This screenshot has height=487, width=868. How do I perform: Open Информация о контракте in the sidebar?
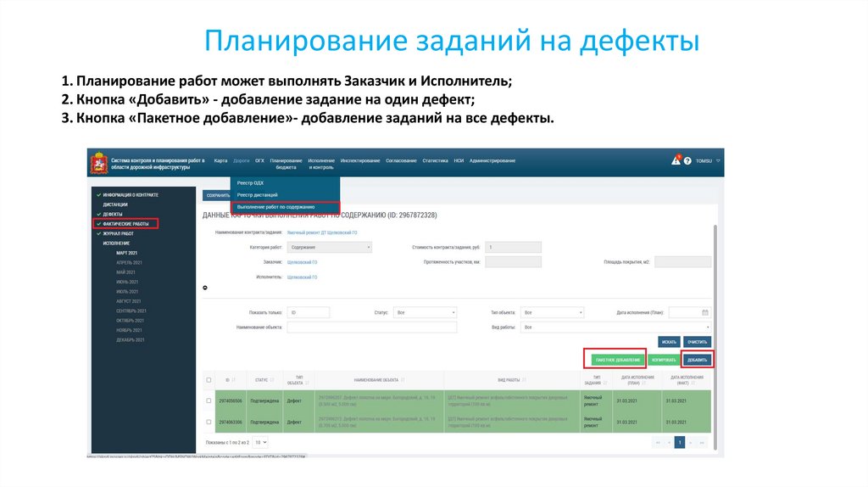click(x=130, y=195)
